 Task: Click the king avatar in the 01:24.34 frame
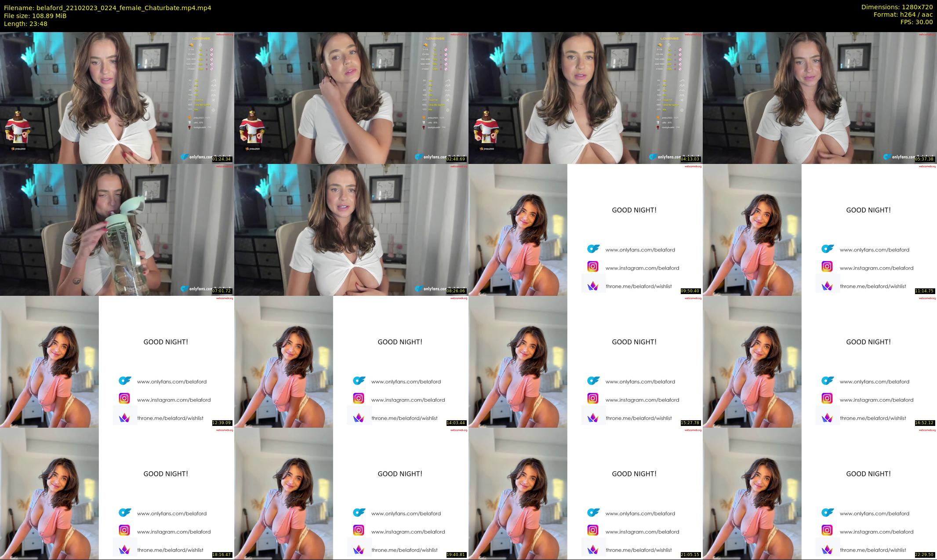(18, 126)
